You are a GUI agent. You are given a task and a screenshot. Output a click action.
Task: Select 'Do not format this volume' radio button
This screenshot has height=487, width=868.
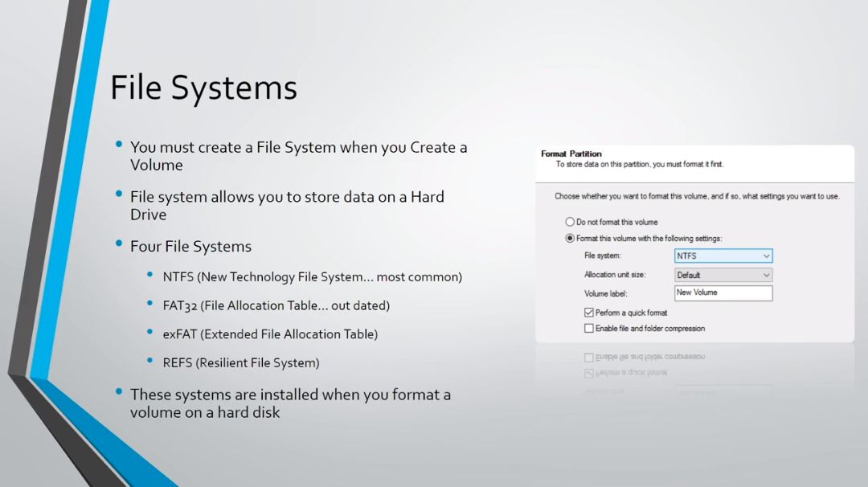[x=570, y=222]
